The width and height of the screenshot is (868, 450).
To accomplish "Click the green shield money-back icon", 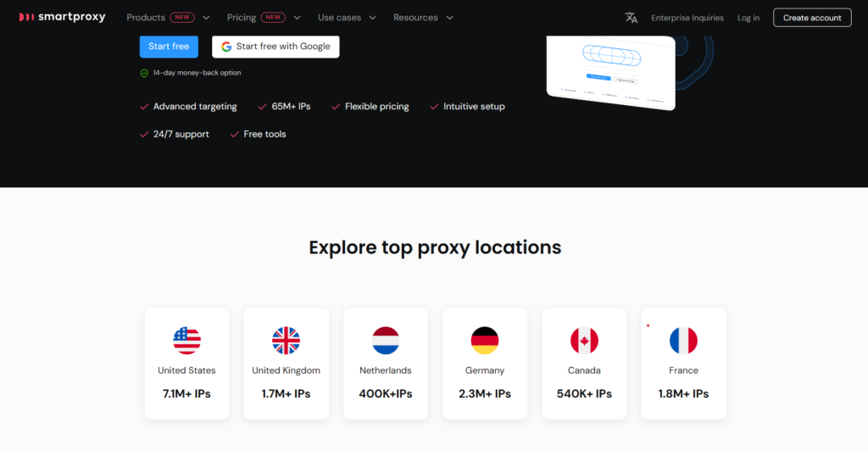I will tap(144, 73).
